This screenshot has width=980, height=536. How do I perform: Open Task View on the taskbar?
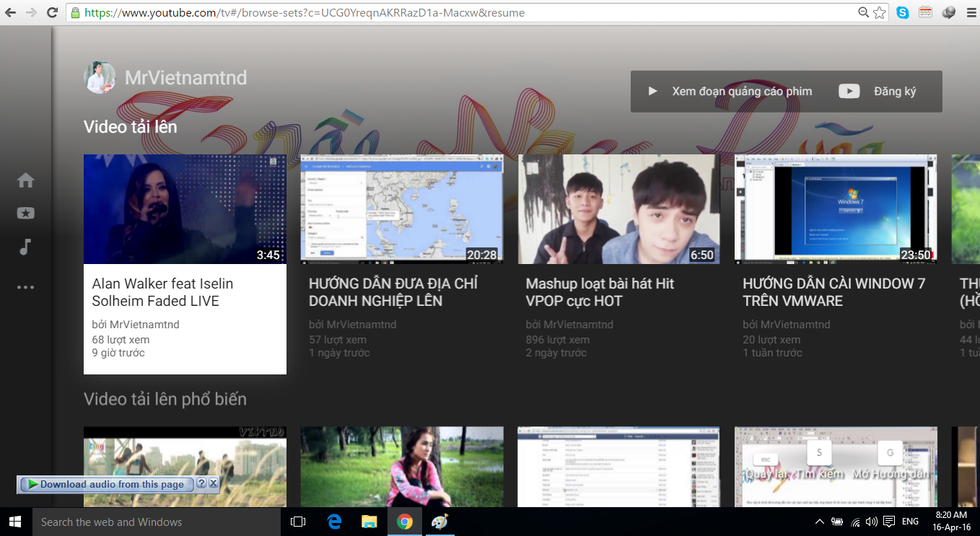[x=297, y=522]
